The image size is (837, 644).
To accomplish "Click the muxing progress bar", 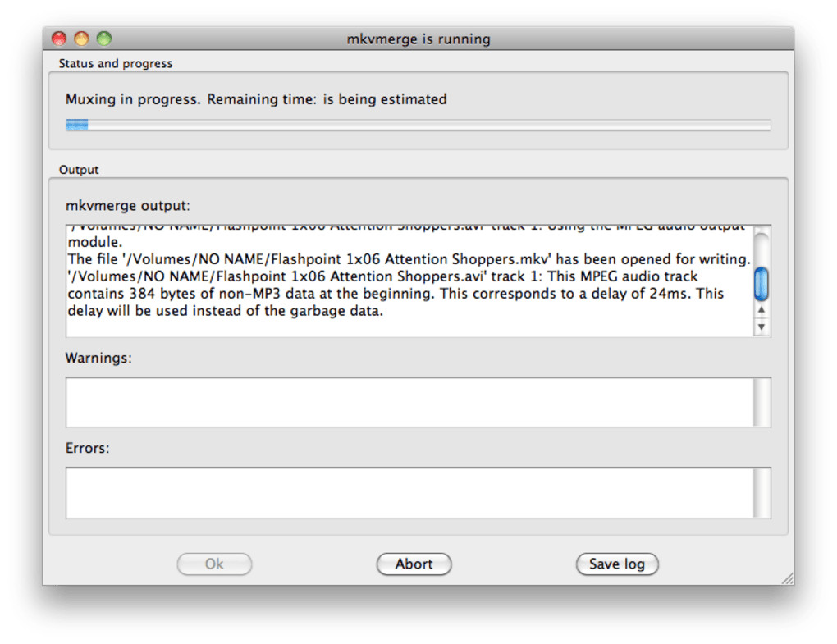I will coord(418,126).
